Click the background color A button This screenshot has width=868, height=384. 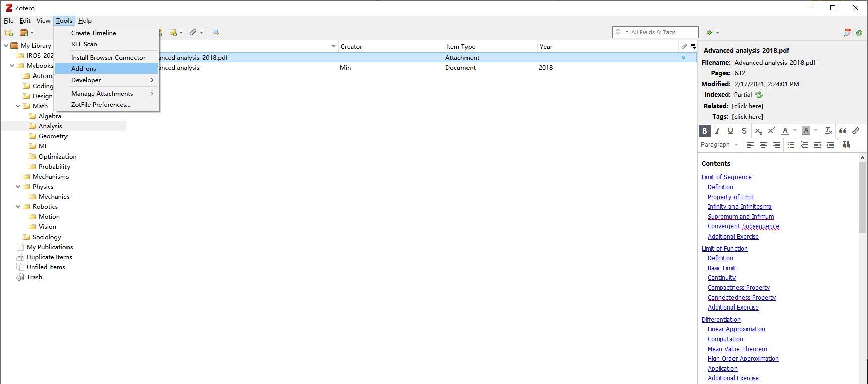[806, 131]
